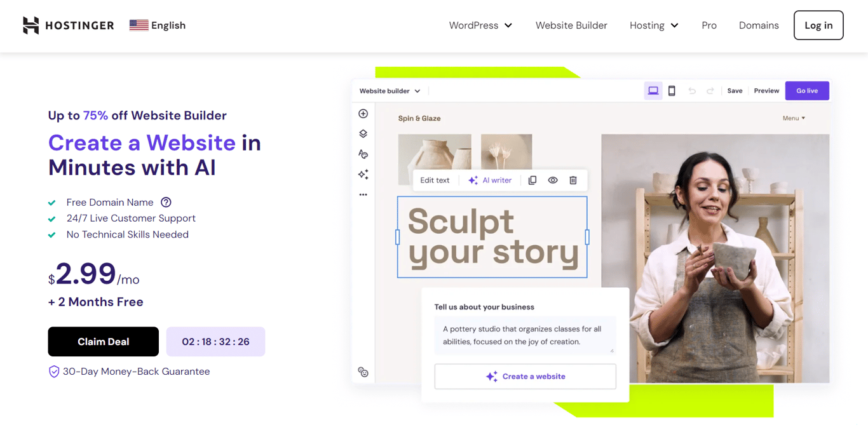
Task: Select the AI sparkles icon in sidebar
Action: (363, 173)
